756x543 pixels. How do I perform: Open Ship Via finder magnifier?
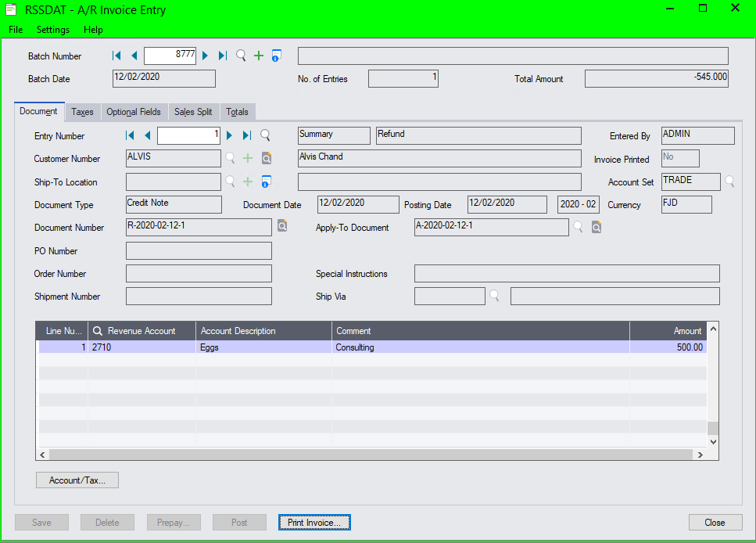494,296
